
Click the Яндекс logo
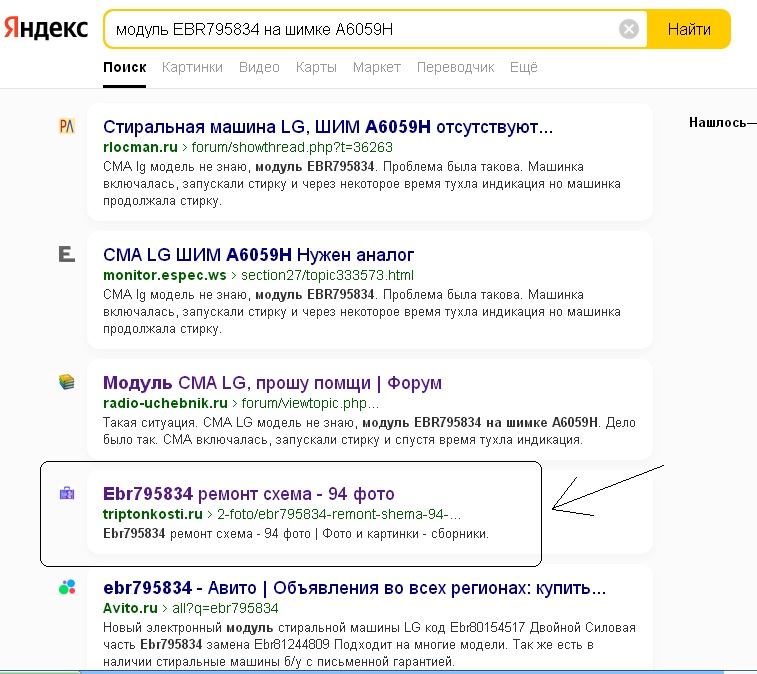46,28
